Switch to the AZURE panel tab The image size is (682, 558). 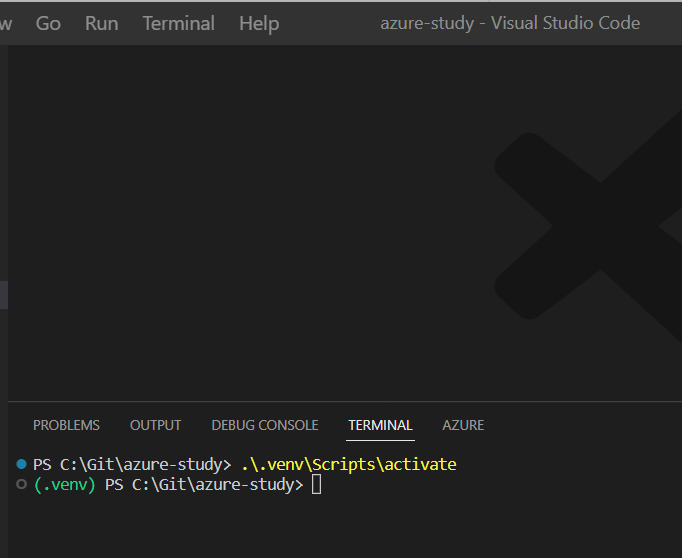pos(463,425)
